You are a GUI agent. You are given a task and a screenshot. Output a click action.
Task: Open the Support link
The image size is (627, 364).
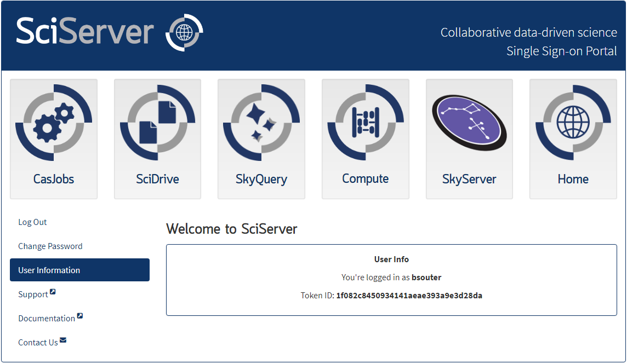click(x=33, y=294)
